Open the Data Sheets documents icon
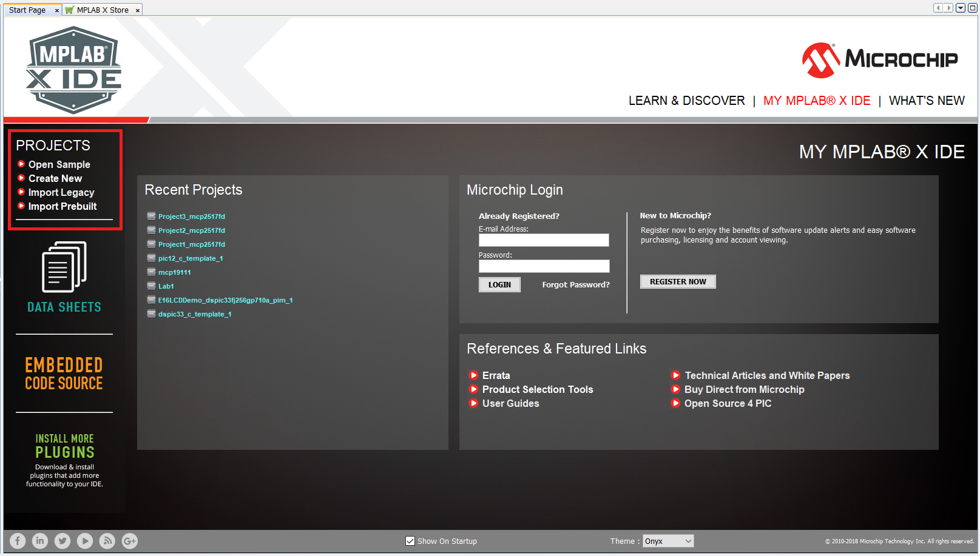The image size is (980, 556). click(x=64, y=267)
